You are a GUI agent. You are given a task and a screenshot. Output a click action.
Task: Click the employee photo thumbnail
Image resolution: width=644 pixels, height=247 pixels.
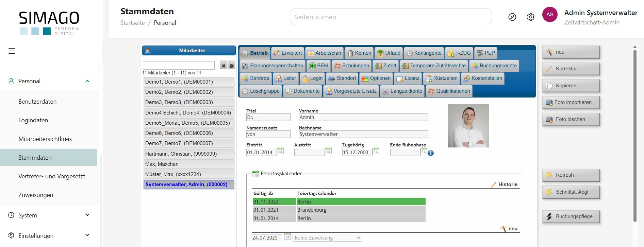click(468, 126)
